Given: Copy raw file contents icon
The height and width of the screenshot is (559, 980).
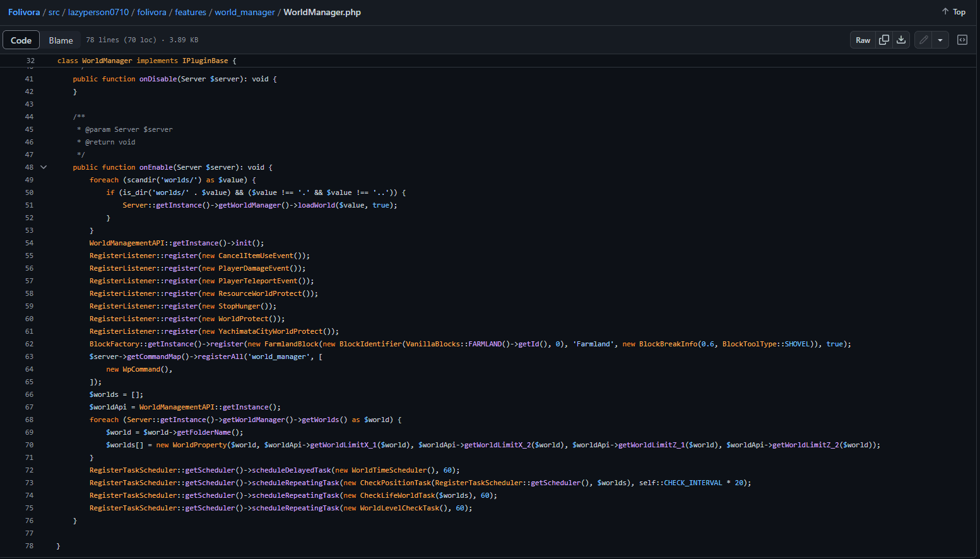Looking at the screenshot, I should (884, 40).
